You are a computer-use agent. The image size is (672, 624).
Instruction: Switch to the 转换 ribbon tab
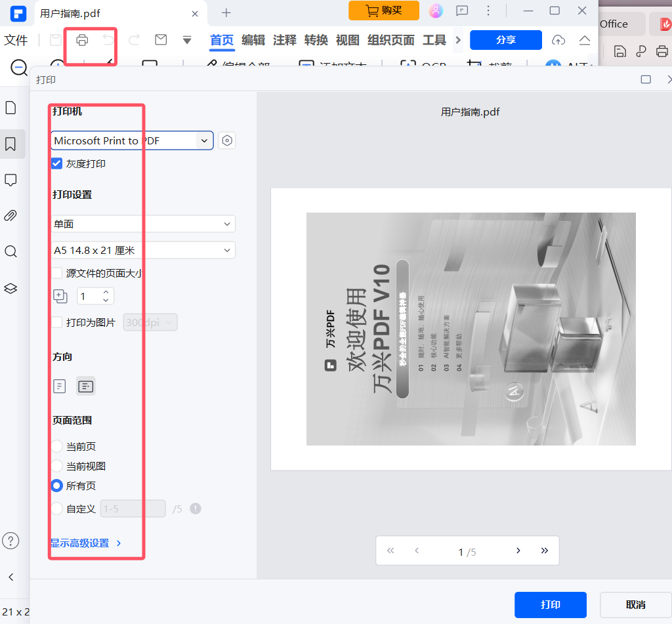tap(316, 40)
